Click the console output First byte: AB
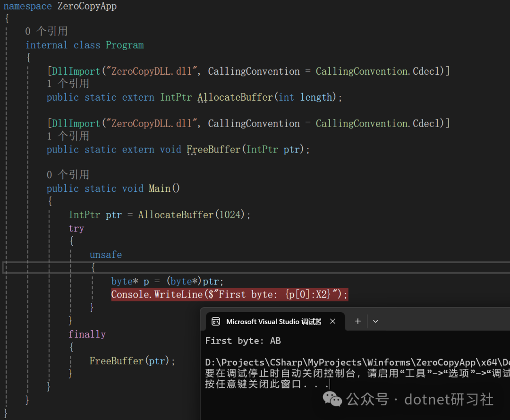The width and height of the screenshot is (510, 420). [x=243, y=341]
